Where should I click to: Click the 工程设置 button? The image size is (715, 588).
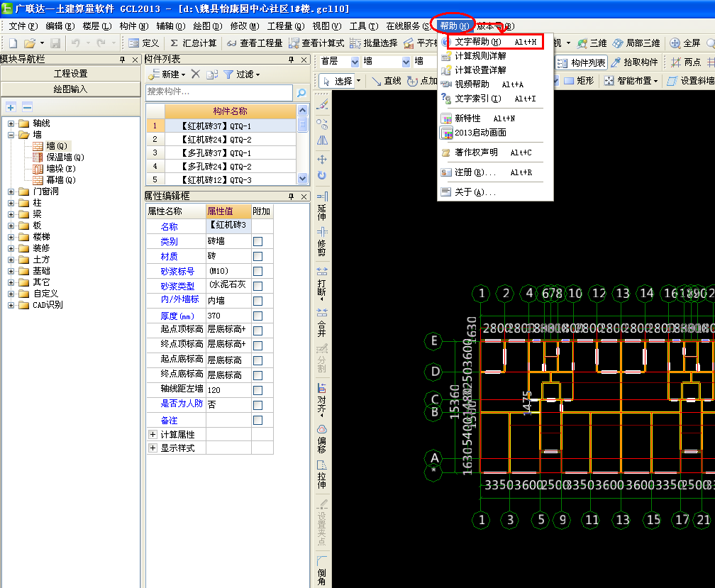point(71,74)
